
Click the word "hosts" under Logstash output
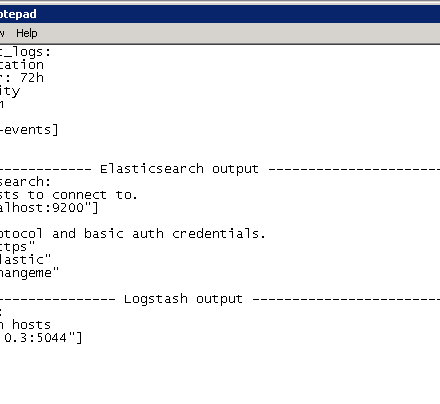coord(31,325)
